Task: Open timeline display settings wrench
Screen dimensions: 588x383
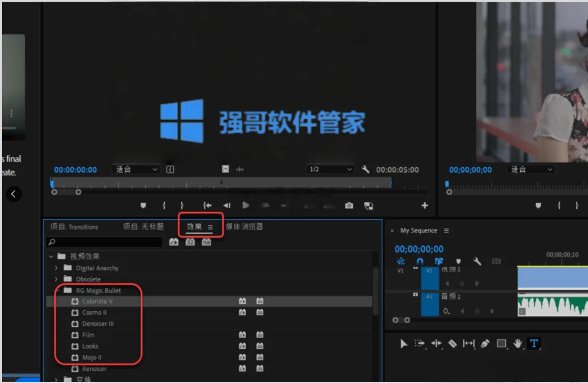Action: click(477, 261)
